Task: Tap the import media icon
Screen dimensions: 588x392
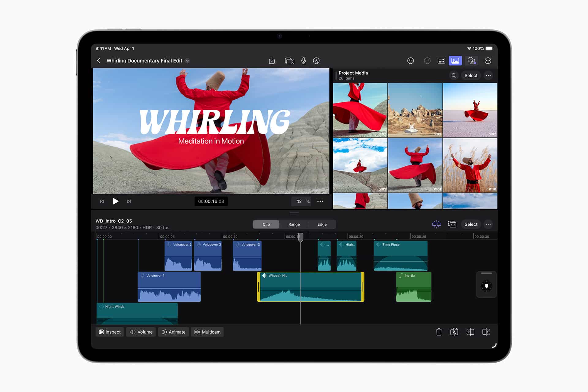Action: coord(272,61)
